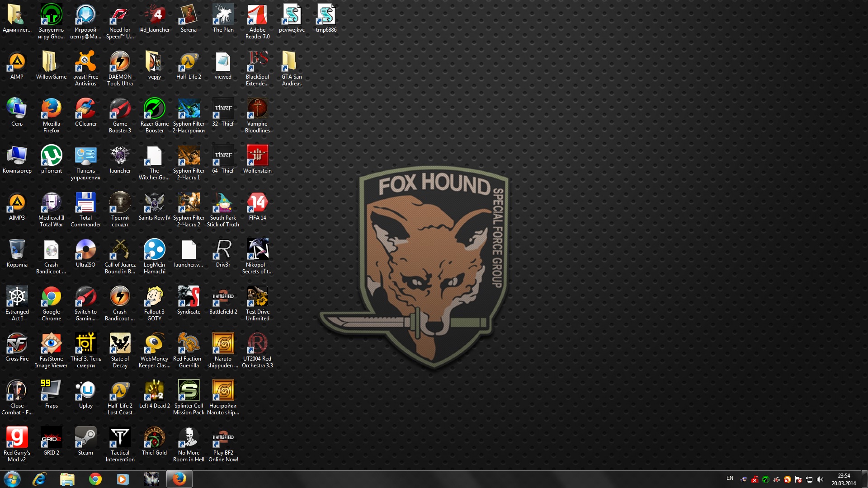
Task: Launch the l4d_launcher shortcut
Action: (154, 18)
